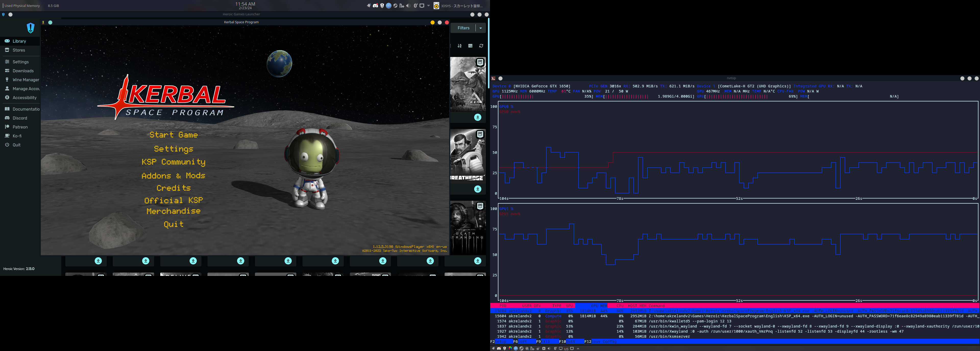Click Quit in Heroic sidebar
The height and width of the screenshot is (351, 980).
click(20, 145)
